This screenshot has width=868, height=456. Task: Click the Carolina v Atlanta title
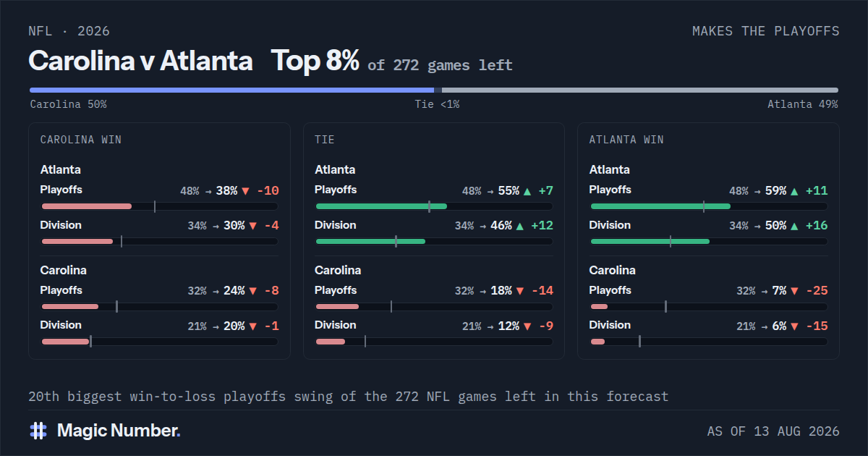pyautogui.click(x=140, y=61)
